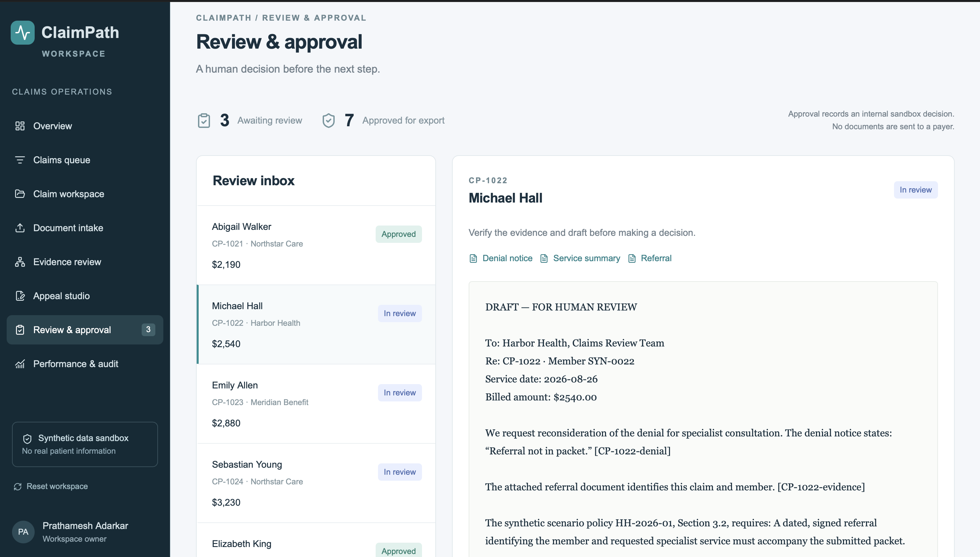Select Review & approval nav item
This screenshot has width=980, height=557.
click(x=85, y=330)
